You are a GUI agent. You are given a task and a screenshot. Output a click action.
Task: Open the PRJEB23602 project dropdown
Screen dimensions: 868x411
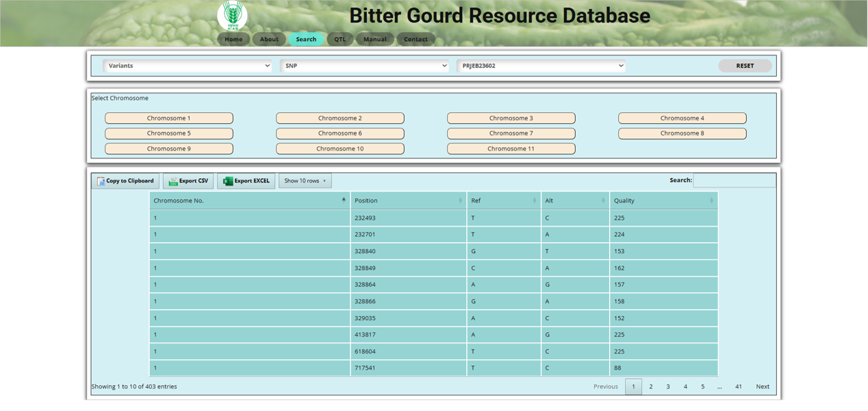coord(541,66)
